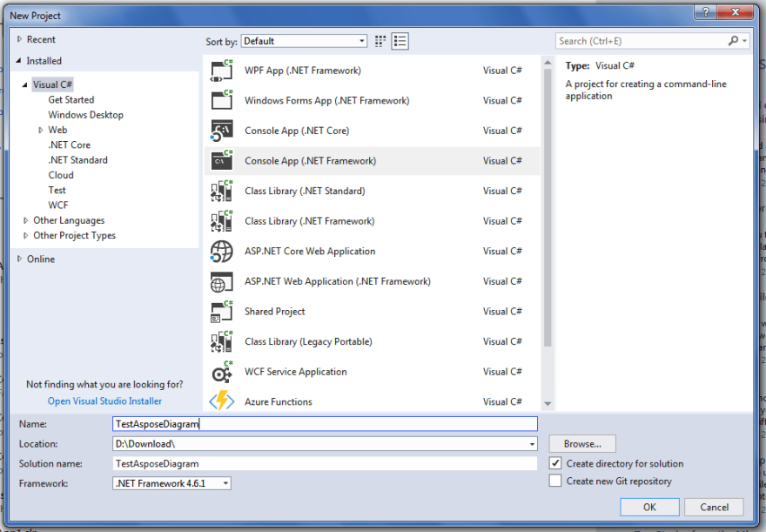Click the scroll down arrow of template list
Image resolution: width=766 pixels, height=532 pixels.
click(548, 403)
